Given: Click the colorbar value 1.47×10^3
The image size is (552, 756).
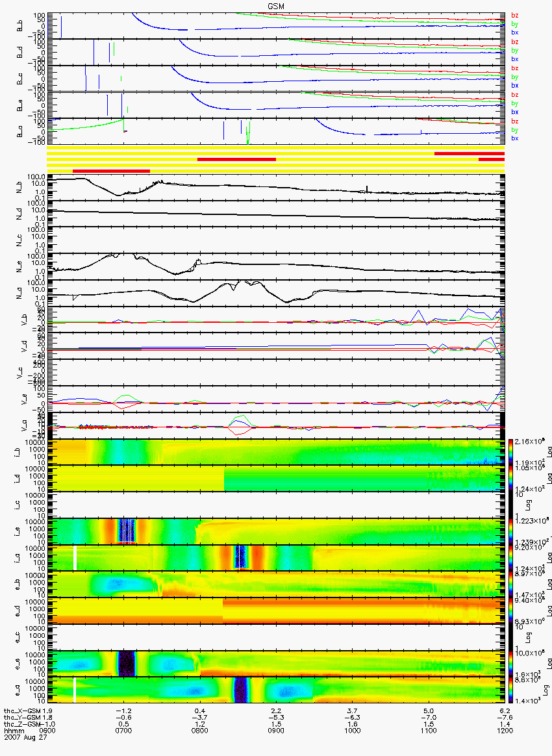Looking at the screenshot, I should click(529, 595).
